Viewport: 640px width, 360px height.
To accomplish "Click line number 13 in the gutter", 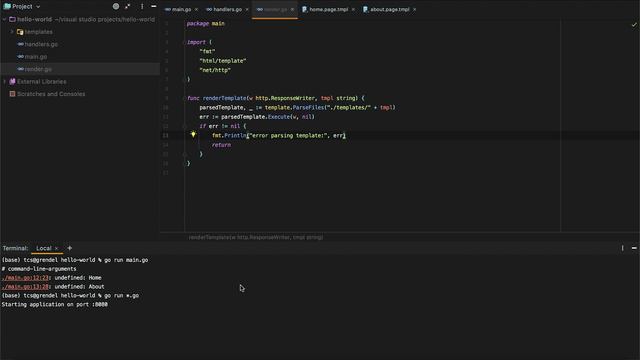I will 165,136.
